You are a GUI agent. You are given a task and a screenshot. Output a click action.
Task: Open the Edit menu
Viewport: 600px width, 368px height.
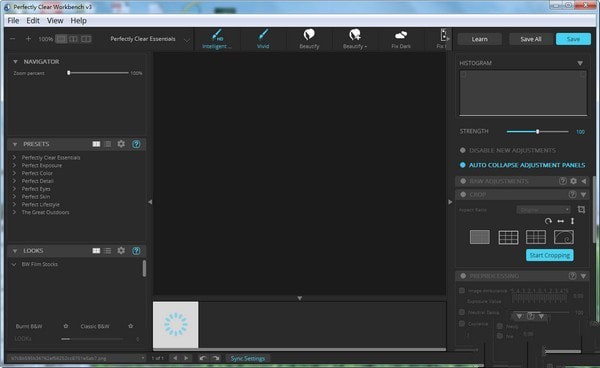(33, 21)
